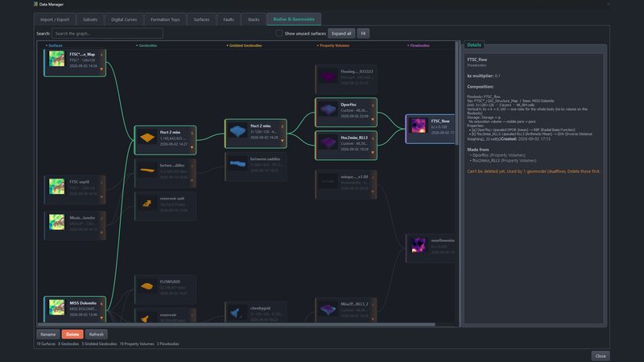Select the FTSC*...e_Map surface thumbnail
This screenshot has height=362, width=644.
pos(56,59)
